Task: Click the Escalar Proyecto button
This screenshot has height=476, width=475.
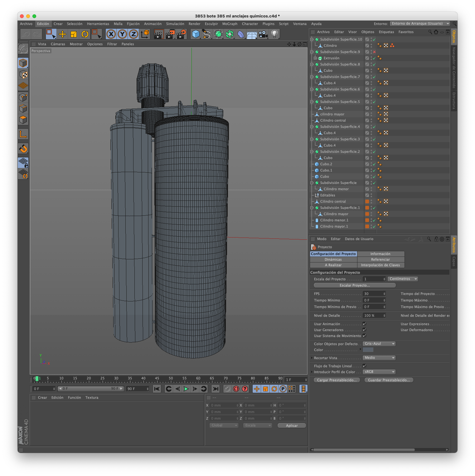Action: tap(355, 286)
